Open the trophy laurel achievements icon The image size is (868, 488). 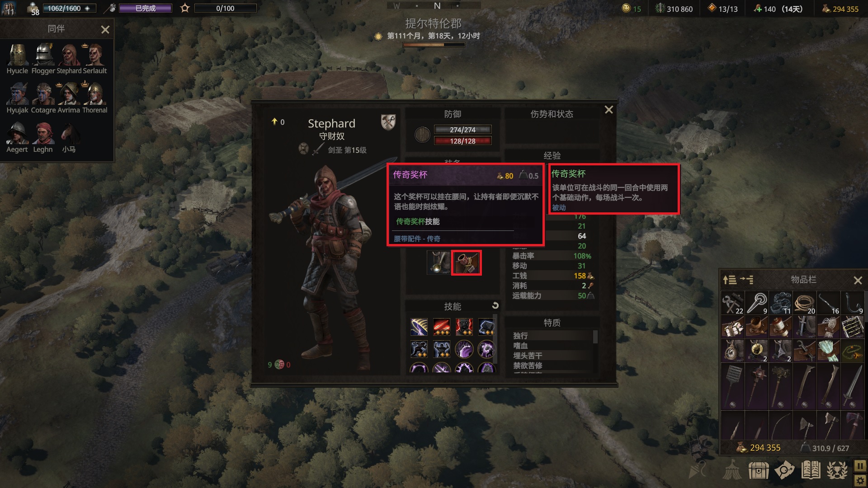tap(837, 470)
